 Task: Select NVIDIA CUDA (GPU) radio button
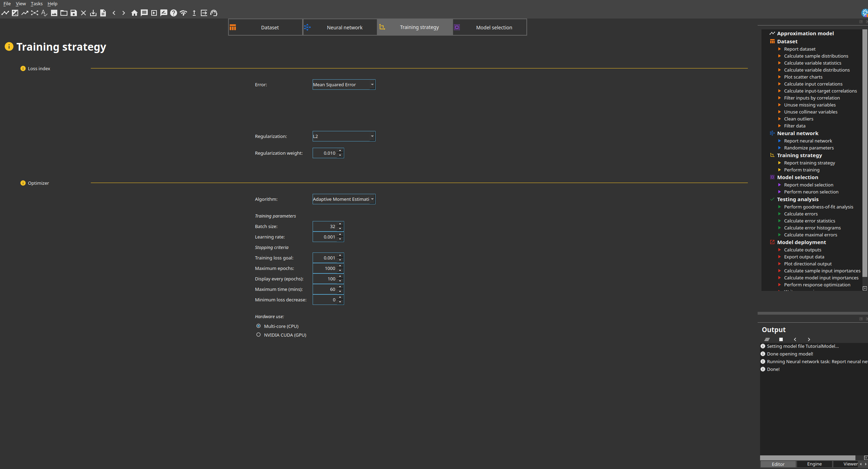click(258, 335)
